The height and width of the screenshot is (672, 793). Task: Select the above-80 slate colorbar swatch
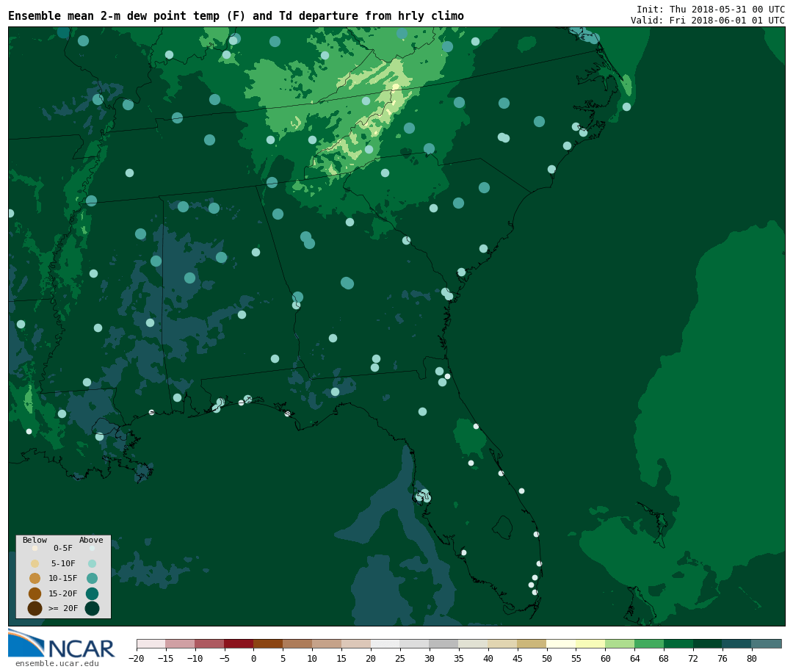point(767,644)
